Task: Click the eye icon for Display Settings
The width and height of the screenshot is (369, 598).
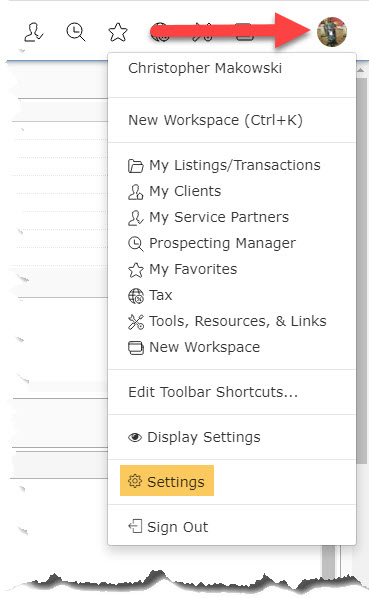Action: point(135,437)
